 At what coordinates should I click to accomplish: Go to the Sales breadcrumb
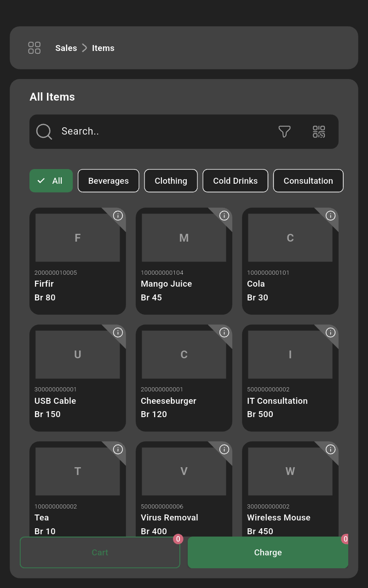[66, 48]
